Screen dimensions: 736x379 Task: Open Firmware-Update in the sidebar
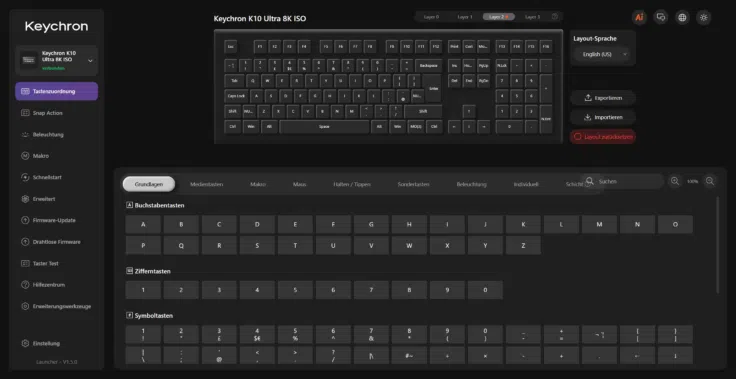coord(57,220)
